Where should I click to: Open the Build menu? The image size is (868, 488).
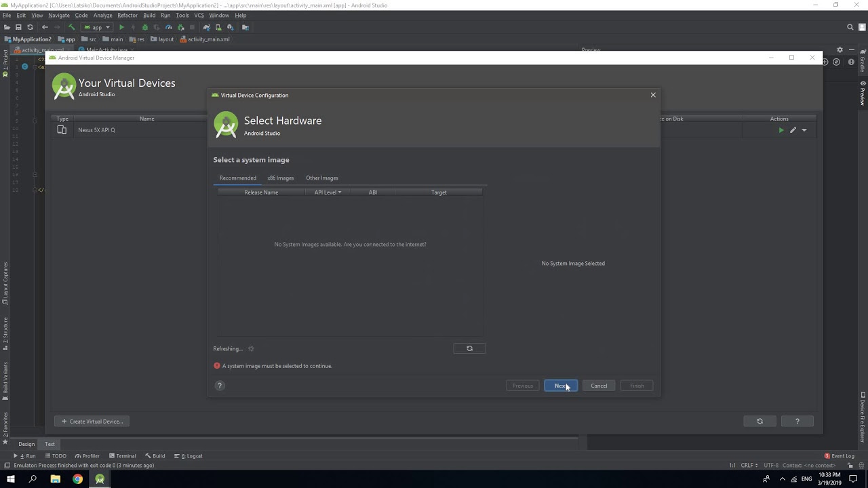(x=149, y=15)
